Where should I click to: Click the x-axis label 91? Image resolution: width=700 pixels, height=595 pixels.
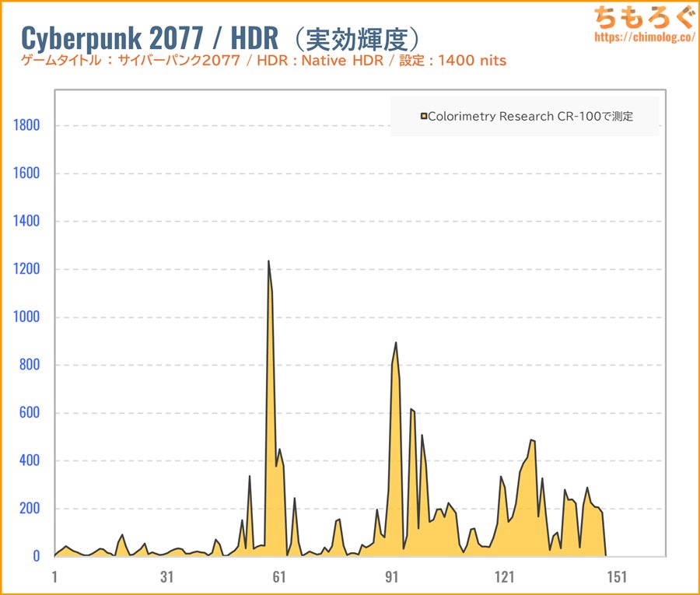click(x=392, y=577)
